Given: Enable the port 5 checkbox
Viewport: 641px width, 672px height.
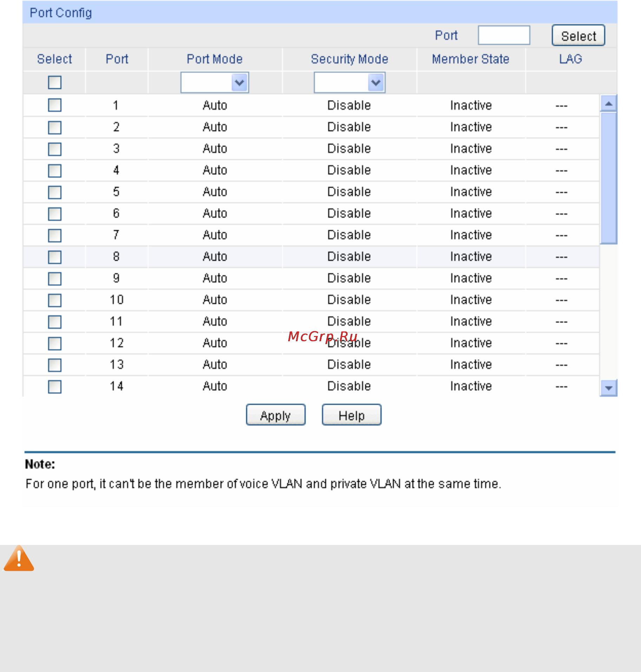Looking at the screenshot, I should (x=55, y=192).
